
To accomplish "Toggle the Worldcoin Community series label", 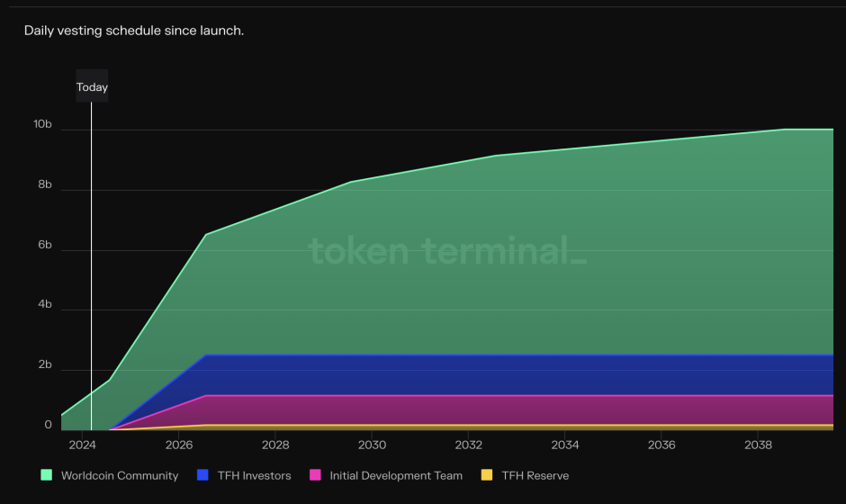I will (120, 475).
